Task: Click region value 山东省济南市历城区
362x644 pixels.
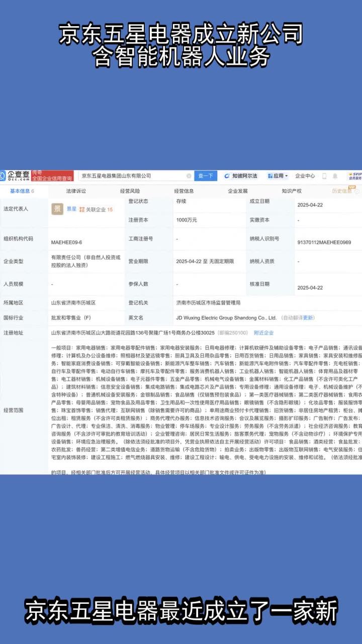Action: (73, 303)
